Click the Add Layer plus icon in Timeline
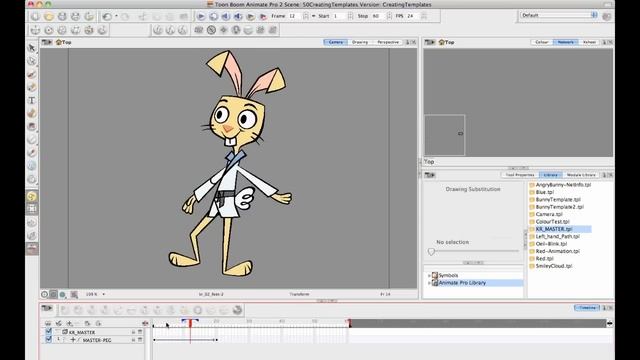The image size is (640, 360). 69,323
